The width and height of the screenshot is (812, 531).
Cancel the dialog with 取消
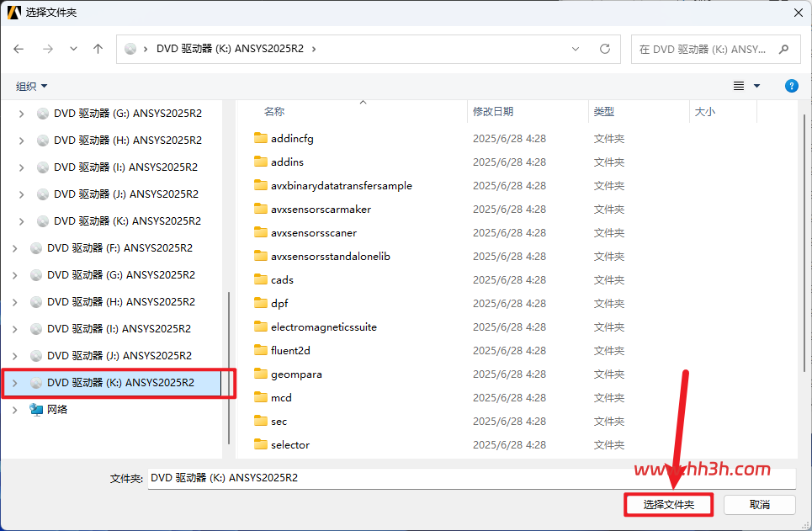(x=759, y=505)
